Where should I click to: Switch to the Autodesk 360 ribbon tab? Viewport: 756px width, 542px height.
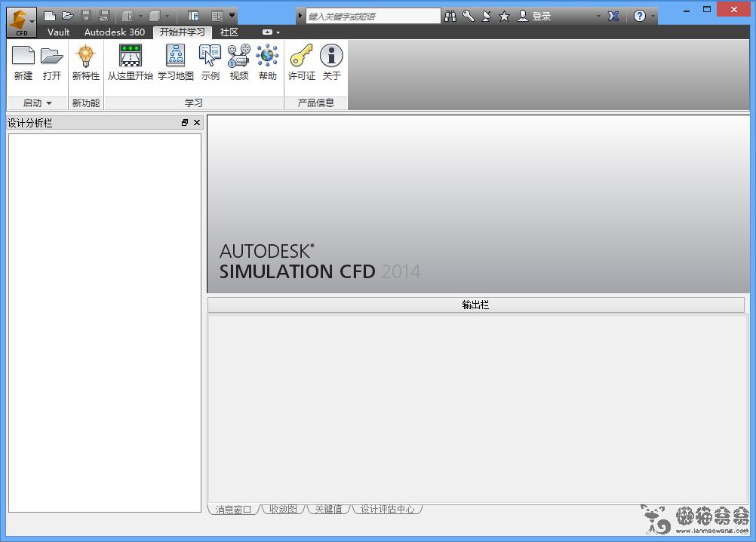114,32
